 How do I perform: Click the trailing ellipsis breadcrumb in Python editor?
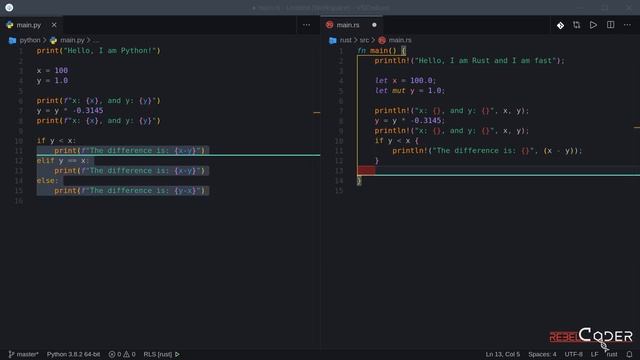(96, 40)
